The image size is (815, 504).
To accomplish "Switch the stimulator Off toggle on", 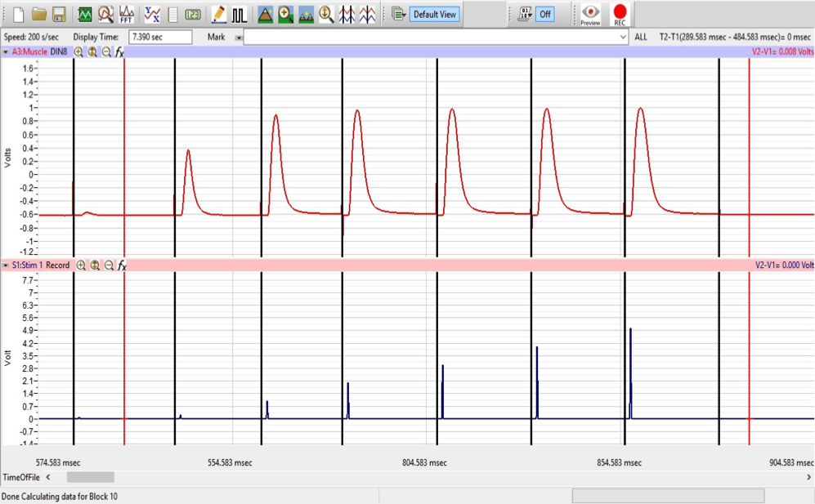I will click(x=546, y=14).
